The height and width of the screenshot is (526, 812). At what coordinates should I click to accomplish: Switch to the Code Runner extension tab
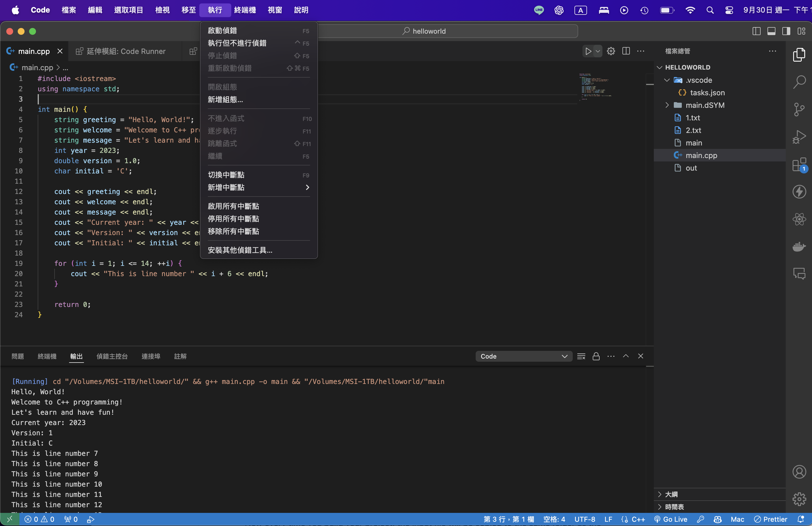[125, 51]
